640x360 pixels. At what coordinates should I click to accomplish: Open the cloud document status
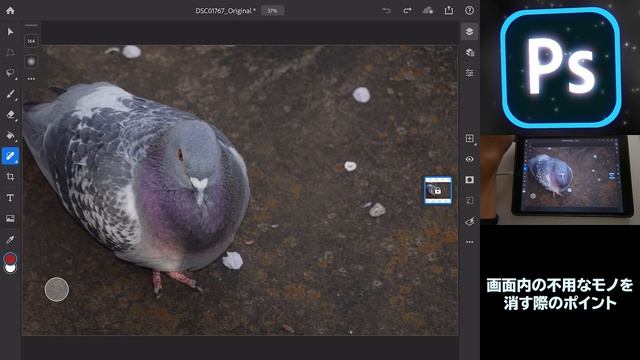click(428, 11)
